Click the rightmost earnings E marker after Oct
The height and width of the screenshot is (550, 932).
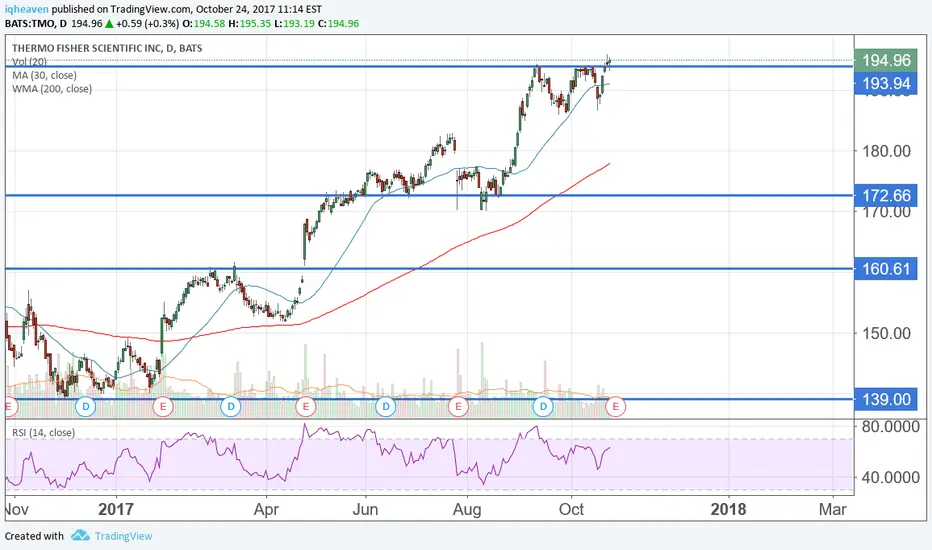point(615,407)
